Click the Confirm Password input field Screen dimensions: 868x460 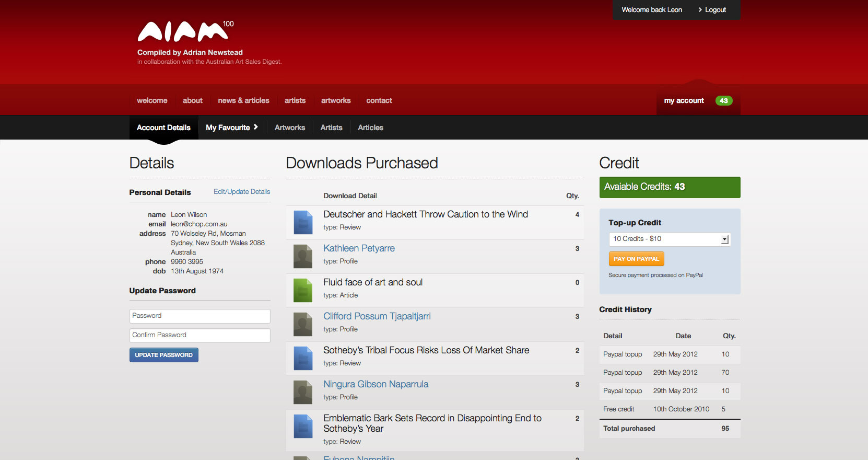(x=200, y=336)
